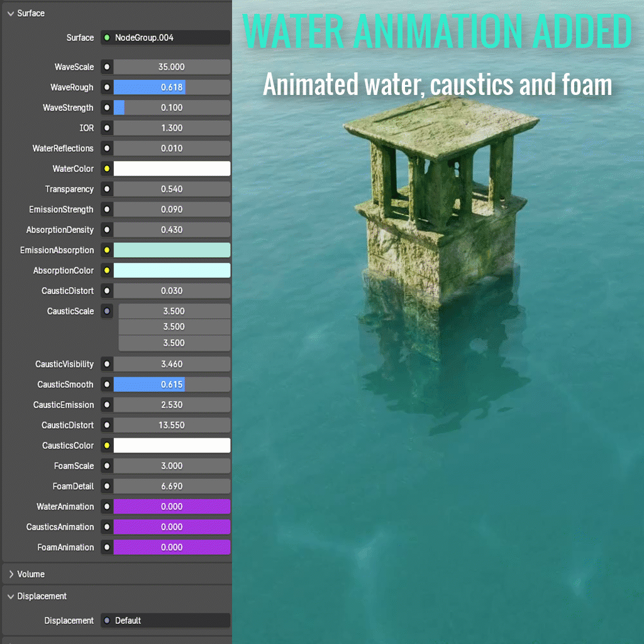This screenshot has height=644, width=644.
Task: Open the NodeGroup.004 surface selector
Action: point(170,38)
